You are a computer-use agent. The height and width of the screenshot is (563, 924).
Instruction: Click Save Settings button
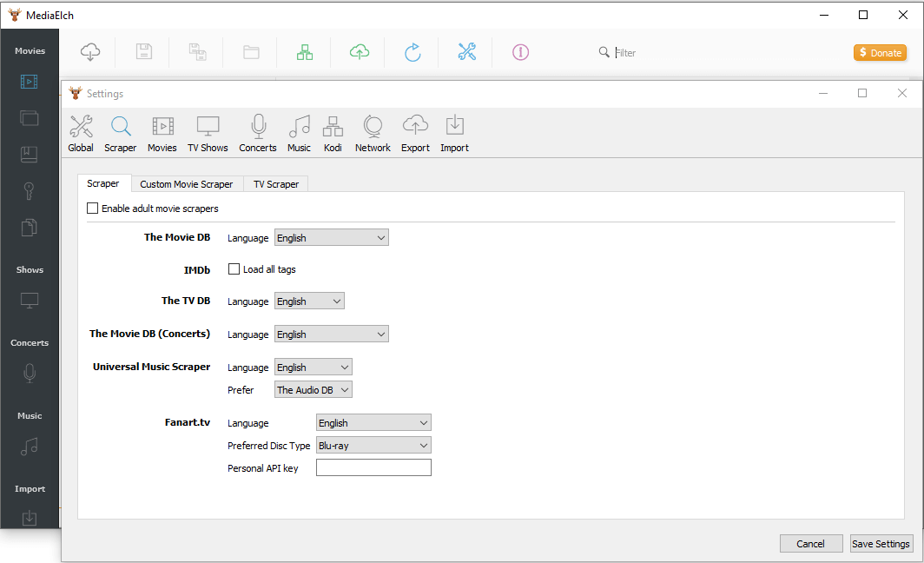pos(881,544)
